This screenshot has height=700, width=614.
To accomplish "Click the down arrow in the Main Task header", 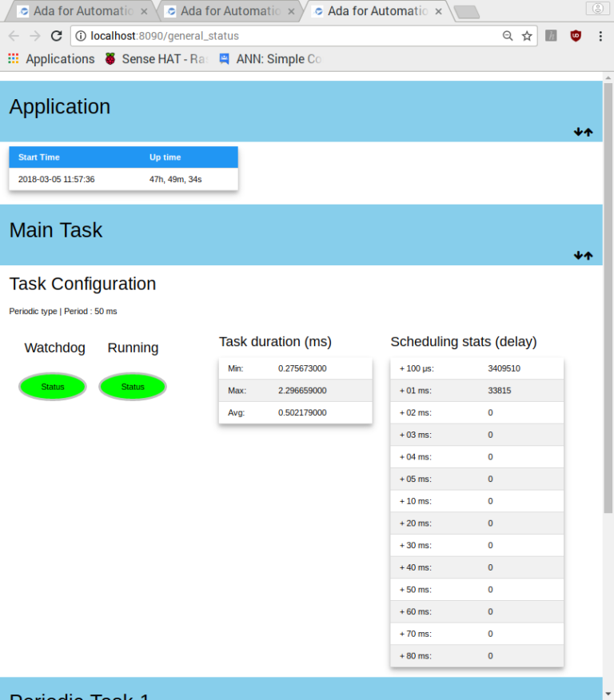I will pos(578,256).
